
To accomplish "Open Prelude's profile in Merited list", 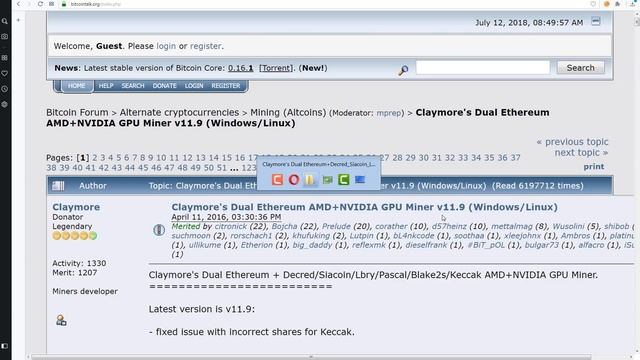I will pyautogui.click(x=336, y=226).
